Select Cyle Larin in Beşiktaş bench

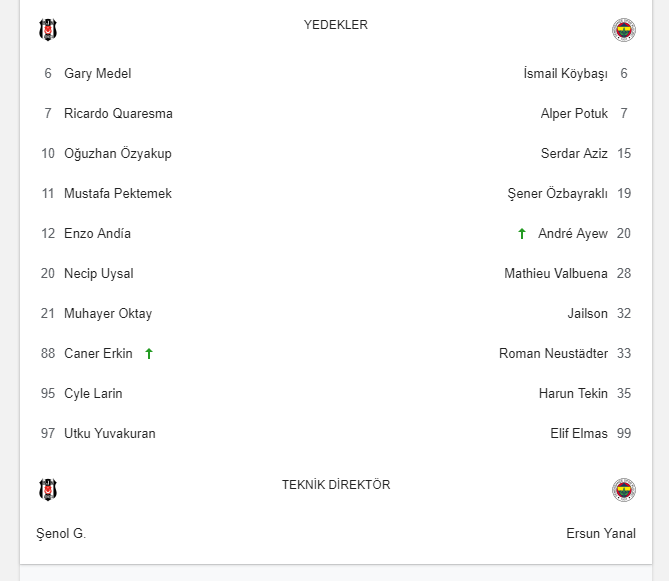click(93, 394)
